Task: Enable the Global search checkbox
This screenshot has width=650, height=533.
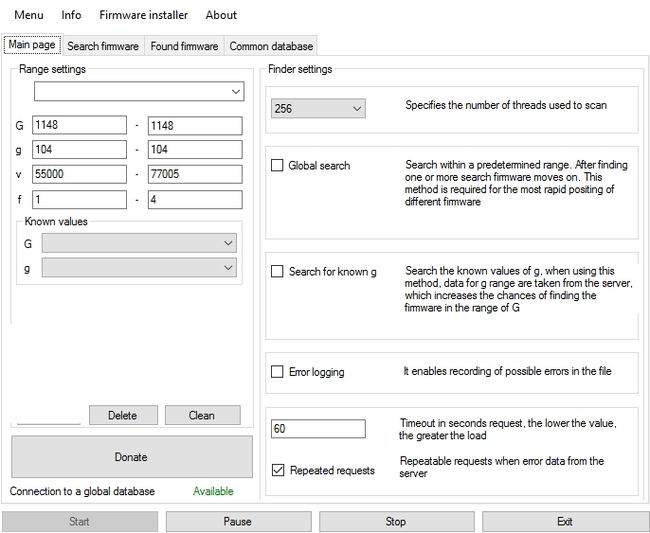Action: click(278, 166)
